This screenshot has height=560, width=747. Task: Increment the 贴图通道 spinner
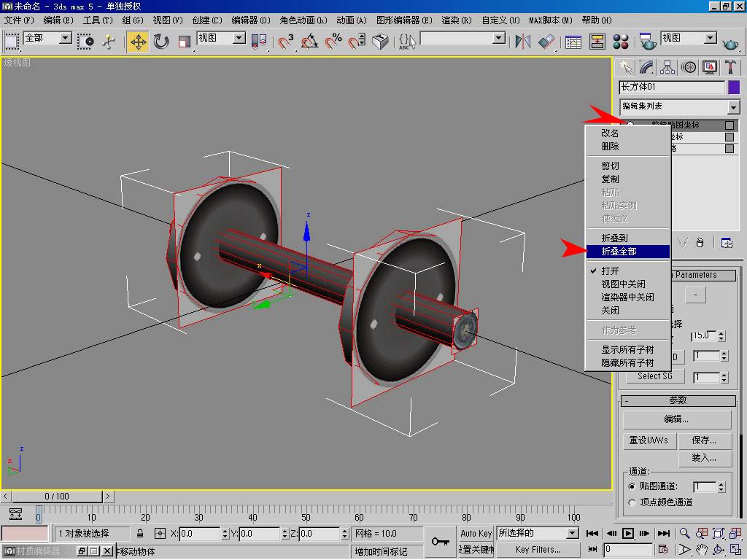[721, 484]
